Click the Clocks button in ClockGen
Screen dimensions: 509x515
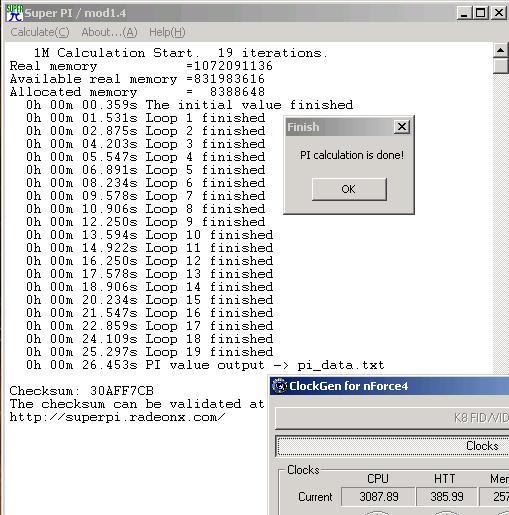[x=392, y=446]
